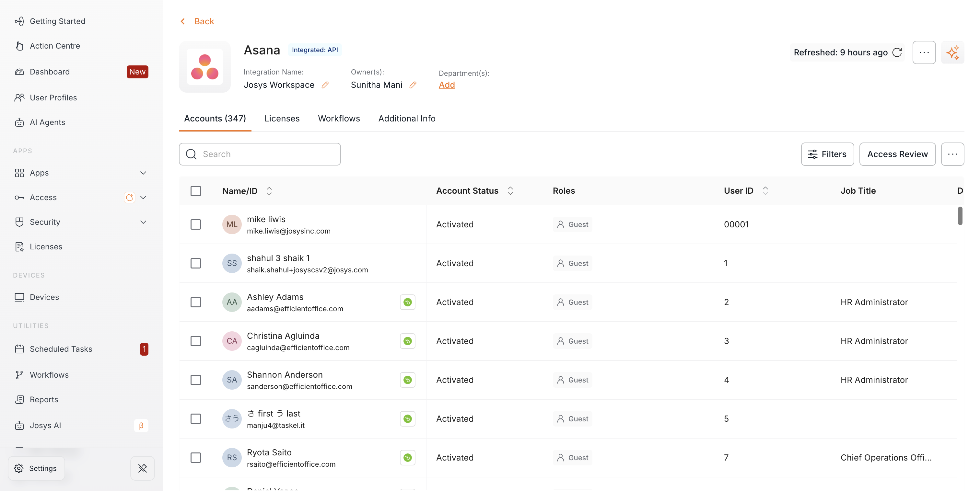
Task: Open the Additional Info tab
Action: click(407, 119)
